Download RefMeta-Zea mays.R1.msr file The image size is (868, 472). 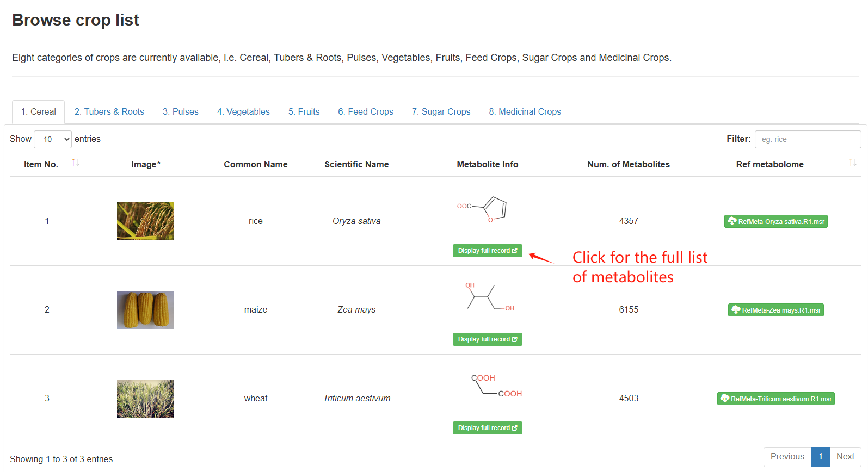(775, 310)
